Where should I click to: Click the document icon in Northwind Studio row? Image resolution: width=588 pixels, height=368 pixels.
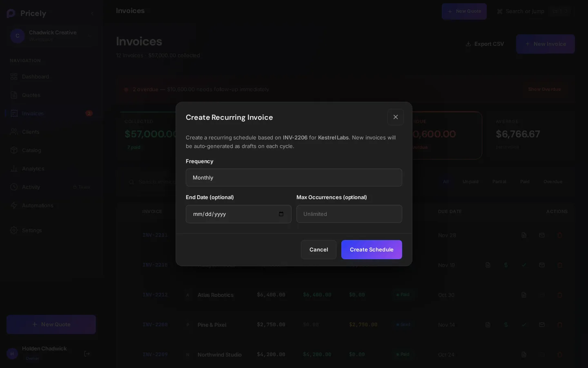tap(524, 355)
